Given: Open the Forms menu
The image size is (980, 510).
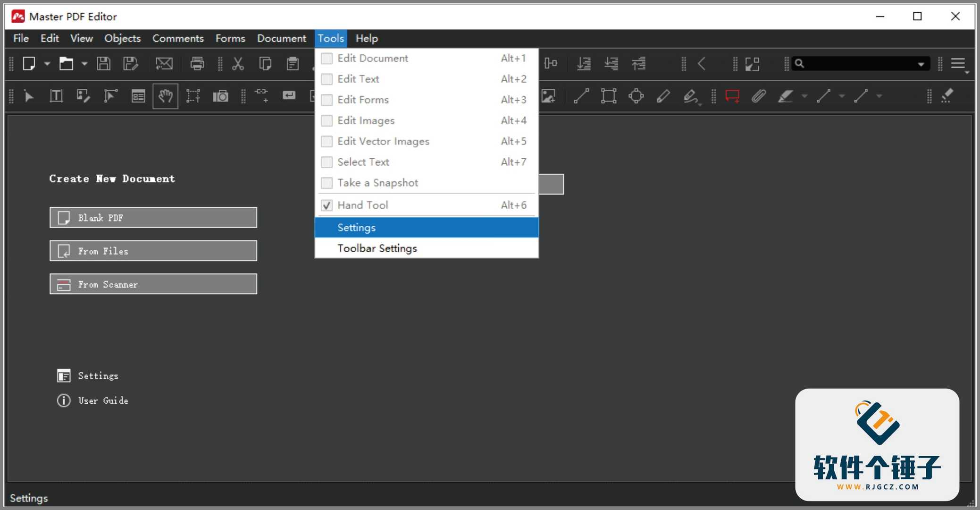Looking at the screenshot, I should (x=230, y=38).
